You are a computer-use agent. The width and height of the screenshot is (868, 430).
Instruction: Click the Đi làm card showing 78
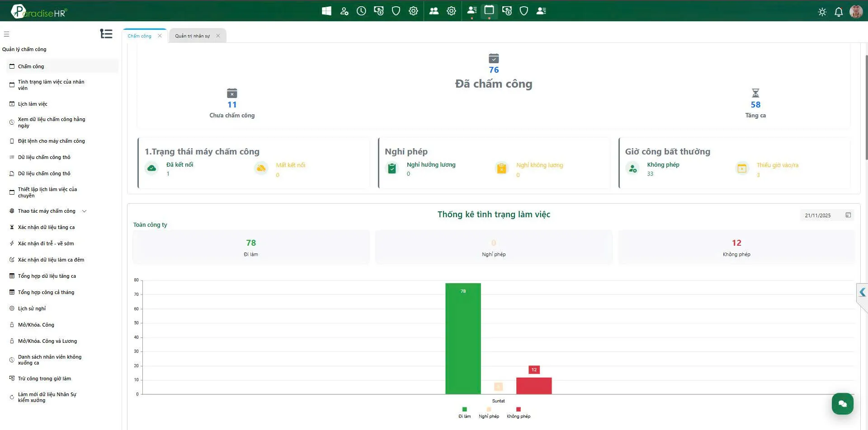coord(251,247)
